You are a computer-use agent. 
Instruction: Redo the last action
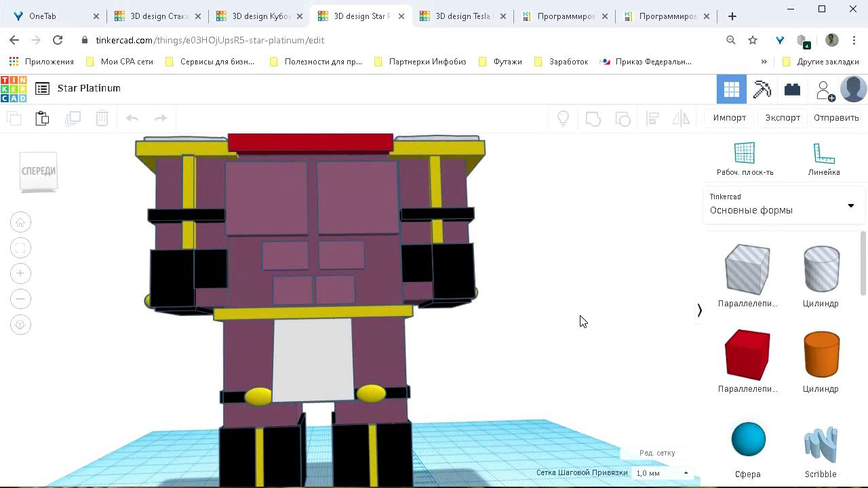coord(161,118)
